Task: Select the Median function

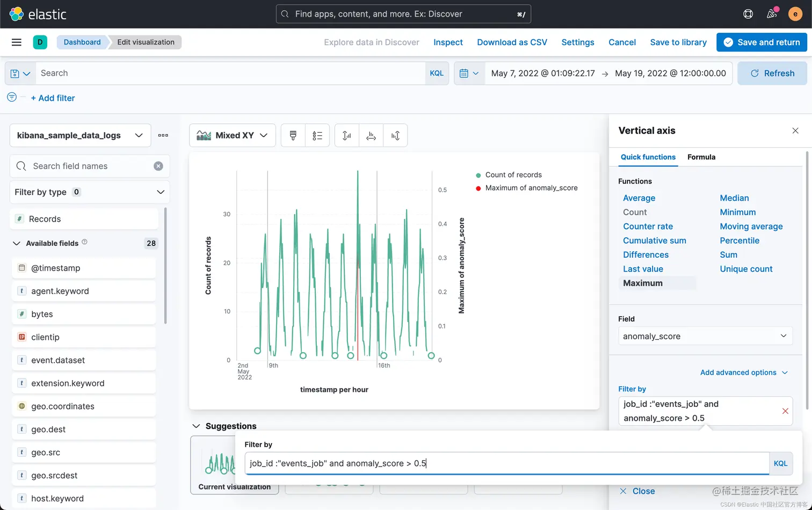Action: (734, 198)
